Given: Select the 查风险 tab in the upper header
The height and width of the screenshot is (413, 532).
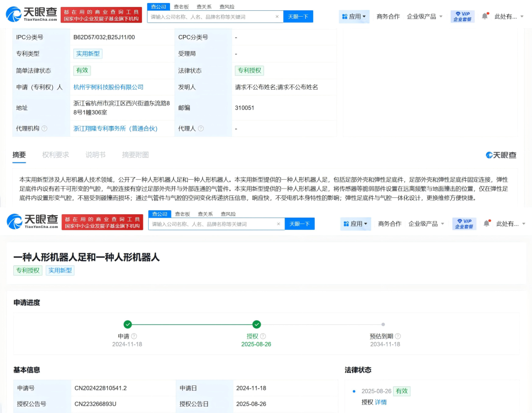Looking at the screenshot, I should [227, 6].
